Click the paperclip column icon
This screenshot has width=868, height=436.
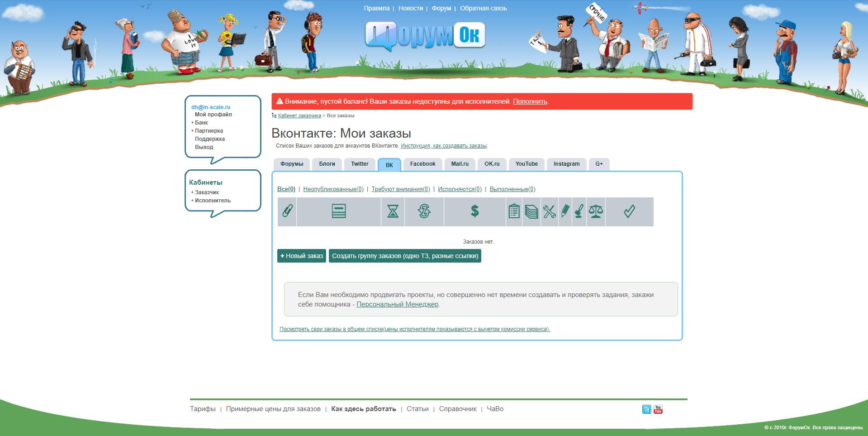point(287,211)
